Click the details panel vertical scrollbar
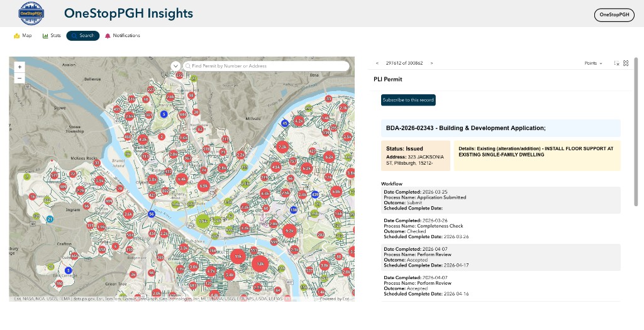This screenshot has width=644, height=330. click(x=636, y=131)
